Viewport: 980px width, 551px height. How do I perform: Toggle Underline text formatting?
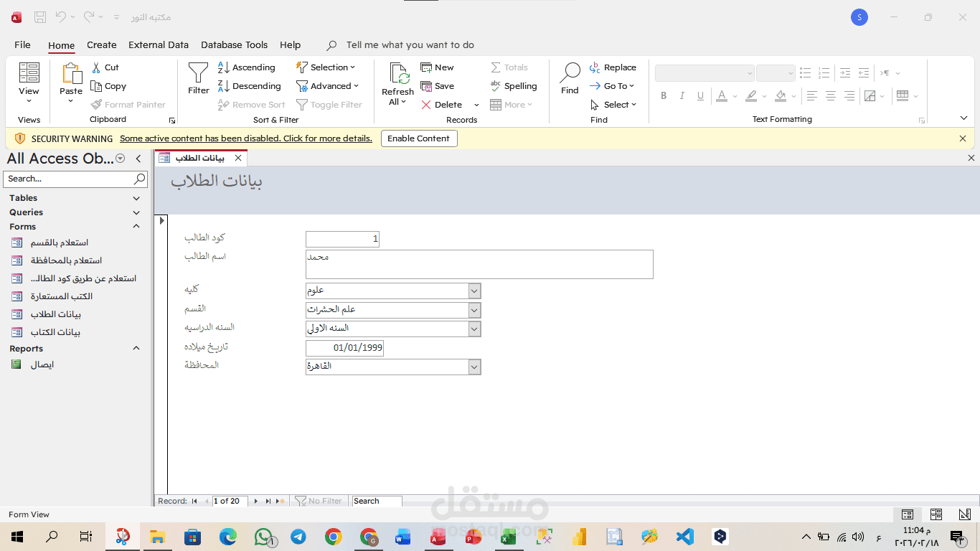click(701, 95)
